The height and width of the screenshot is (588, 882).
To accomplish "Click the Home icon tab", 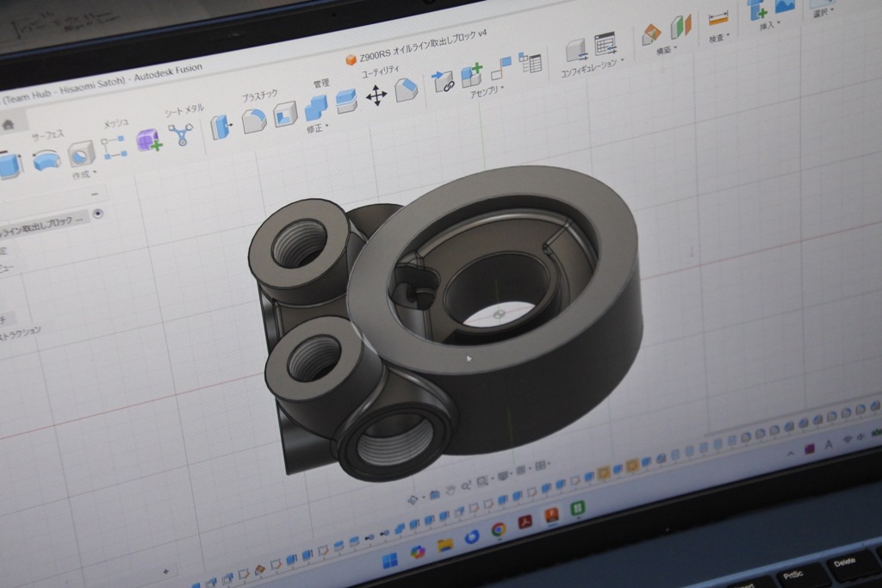I will pyautogui.click(x=8, y=125).
